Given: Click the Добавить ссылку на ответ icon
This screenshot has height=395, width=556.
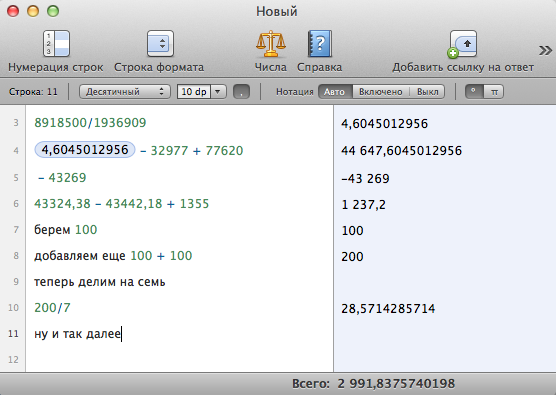Looking at the screenshot, I should pyautogui.click(x=462, y=44).
